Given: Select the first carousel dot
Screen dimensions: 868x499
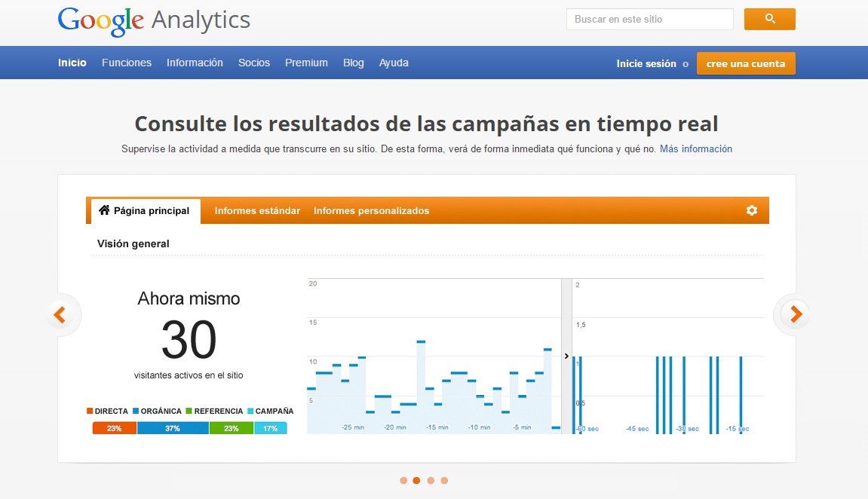Looking at the screenshot, I should coord(403,480).
